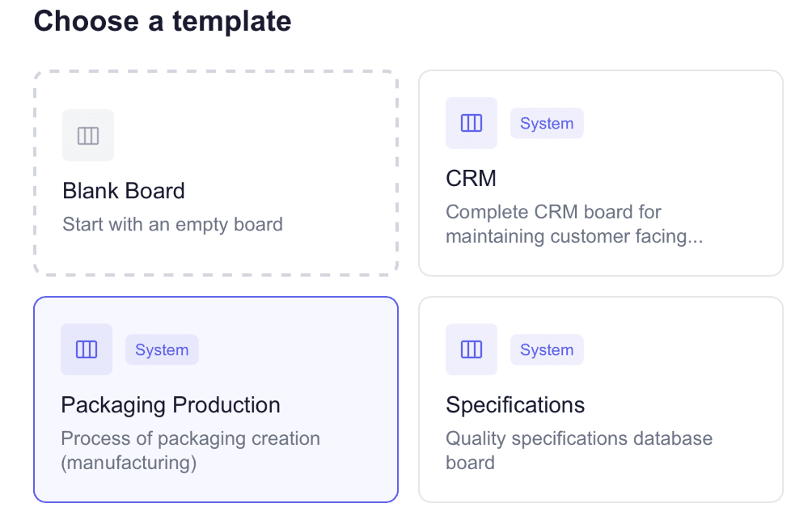
Task: Click the System badge on CRM card
Action: tap(547, 124)
